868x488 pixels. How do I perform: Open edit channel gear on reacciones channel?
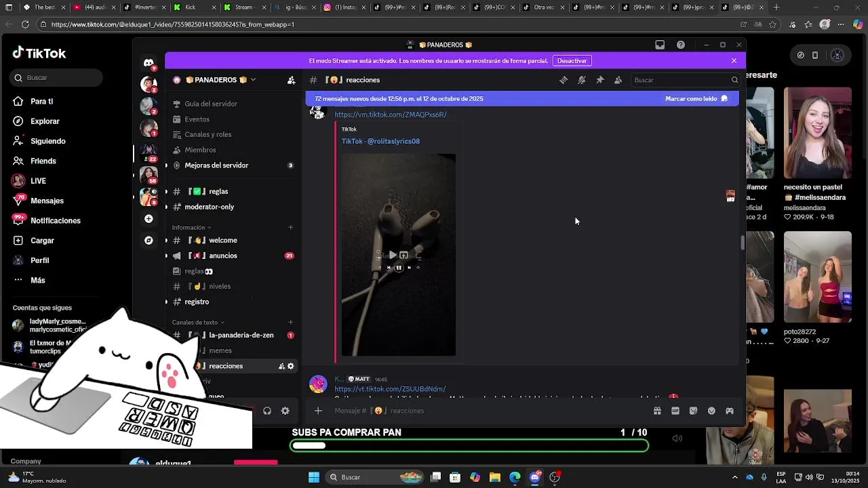[x=291, y=366]
